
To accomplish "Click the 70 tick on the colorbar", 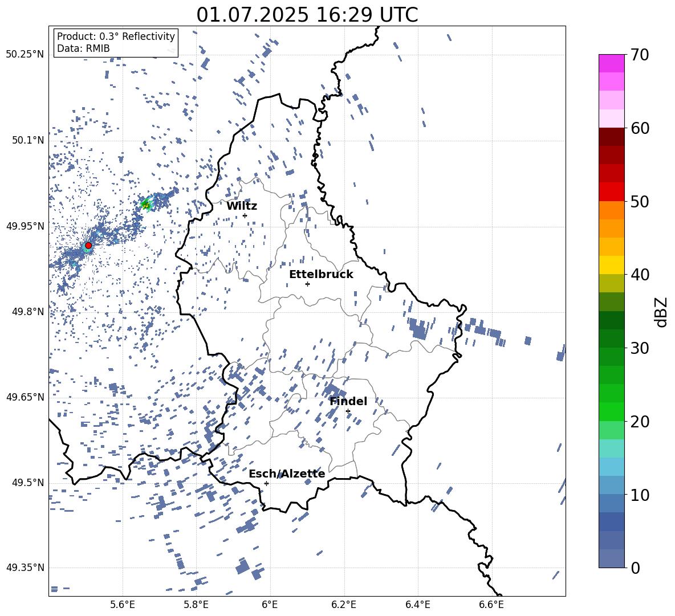I will tap(639, 55).
